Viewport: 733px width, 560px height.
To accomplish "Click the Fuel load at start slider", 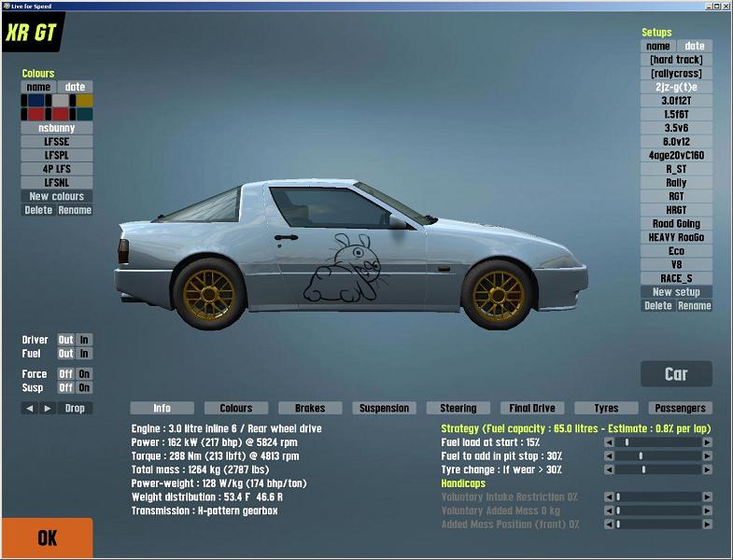I will [658, 442].
